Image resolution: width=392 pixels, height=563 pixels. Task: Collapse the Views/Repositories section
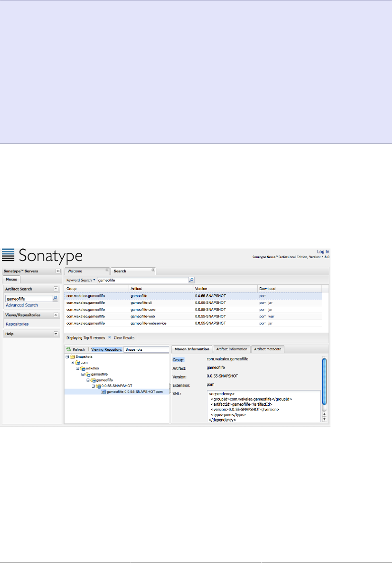tap(55, 315)
